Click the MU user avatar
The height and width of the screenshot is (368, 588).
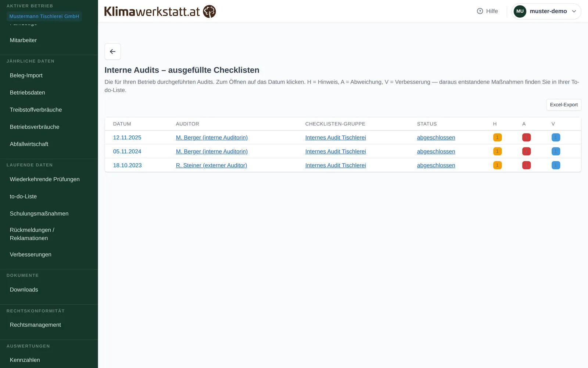(x=520, y=11)
